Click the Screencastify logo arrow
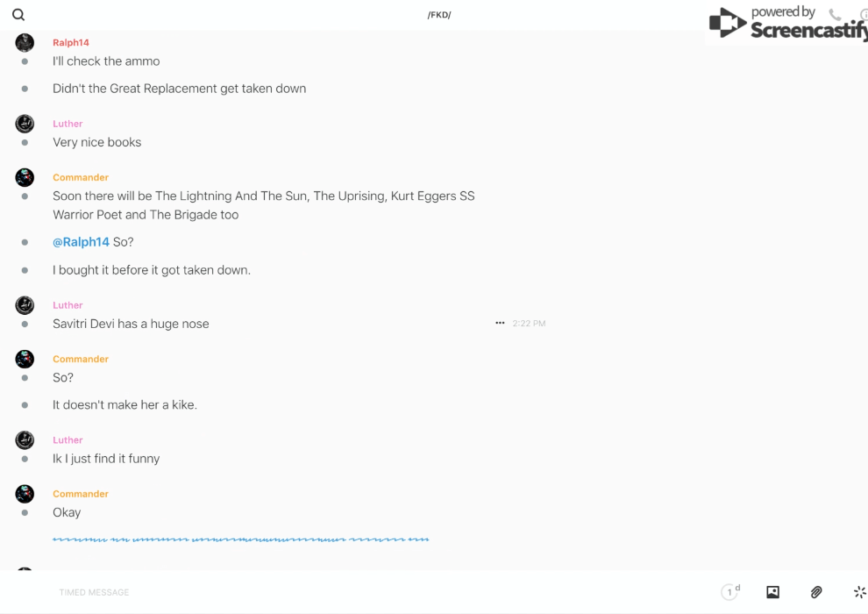Image resolution: width=868 pixels, height=614 pixels. click(x=727, y=23)
